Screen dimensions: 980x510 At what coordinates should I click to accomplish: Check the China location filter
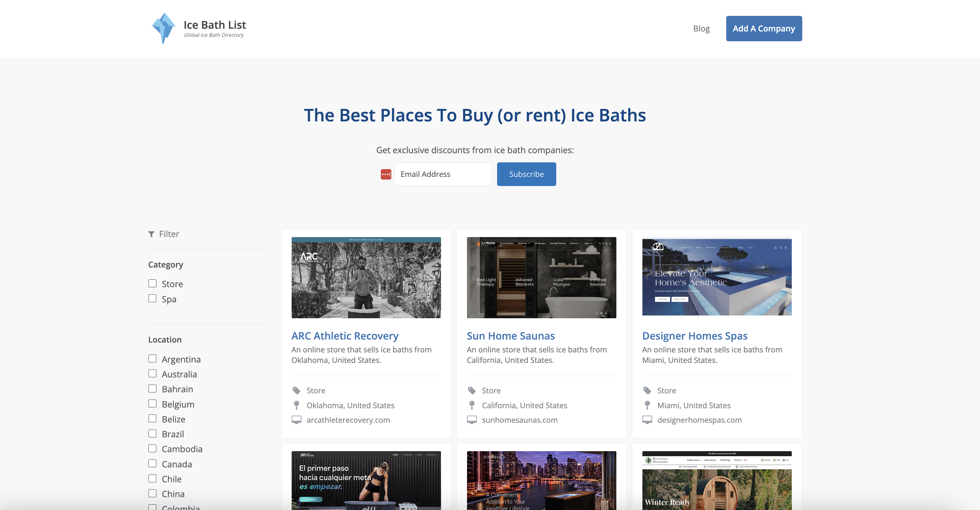pyautogui.click(x=152, y=493)
